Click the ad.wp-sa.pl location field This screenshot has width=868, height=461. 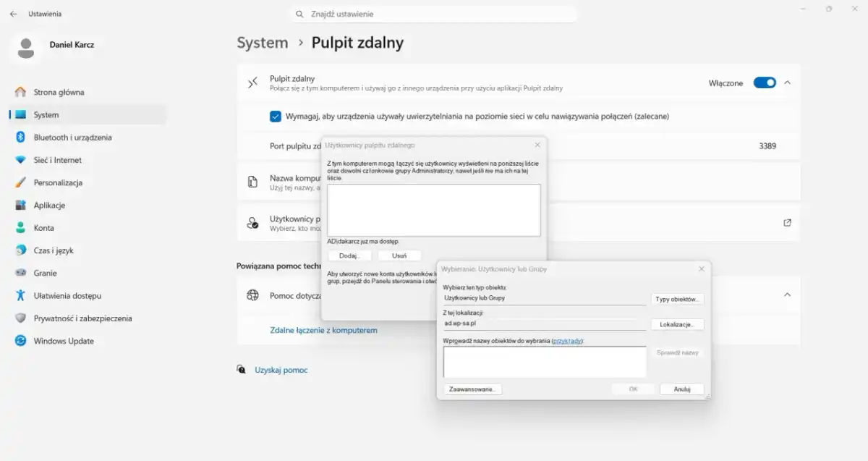pyautogui.click(x=545, y=323)
